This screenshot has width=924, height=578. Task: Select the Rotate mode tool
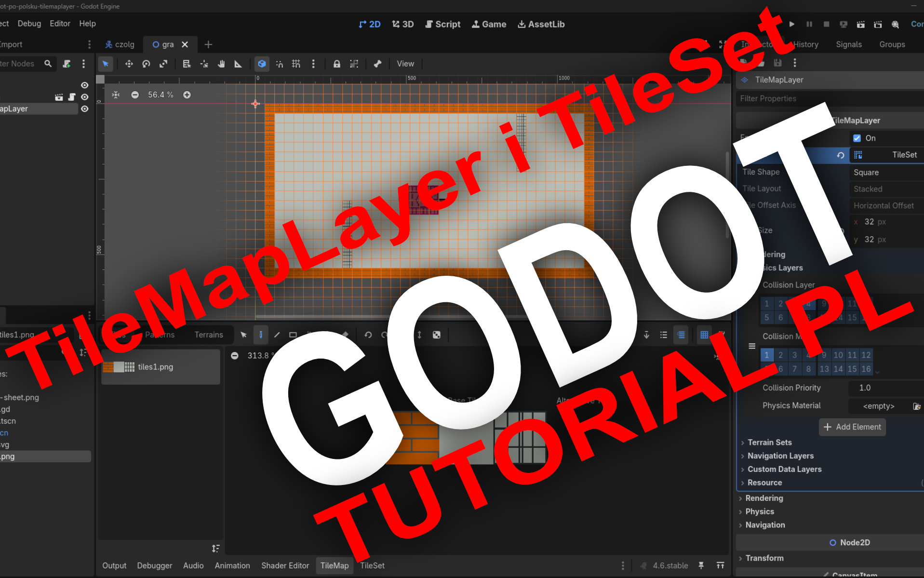coord(146,64)
